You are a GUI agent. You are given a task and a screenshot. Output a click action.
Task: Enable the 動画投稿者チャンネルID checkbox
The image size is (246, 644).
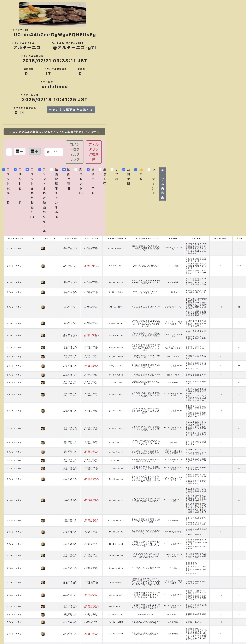coord(52,169)
